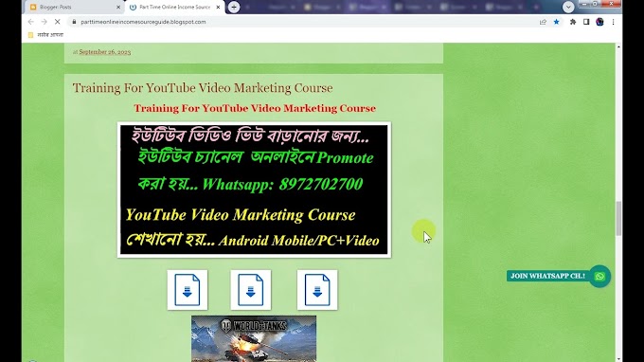
Task: Click the address bar URL field
Action: (x=304, y=22)
